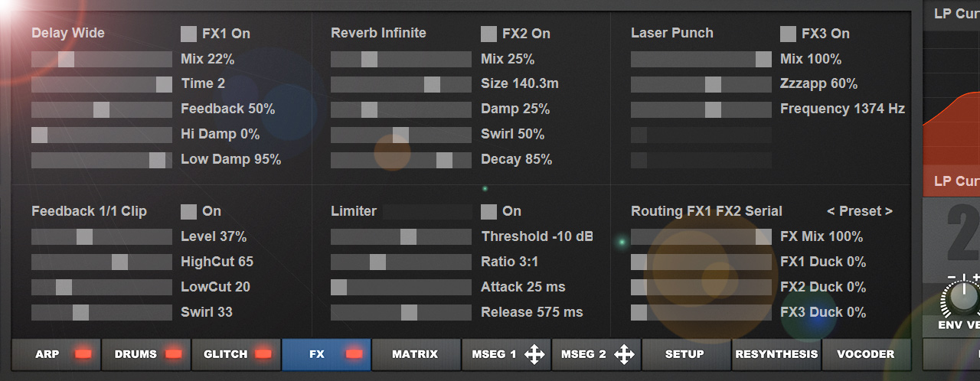Click the ENV VEL knob
The image size is (980, 381).
tap(963, 298)
